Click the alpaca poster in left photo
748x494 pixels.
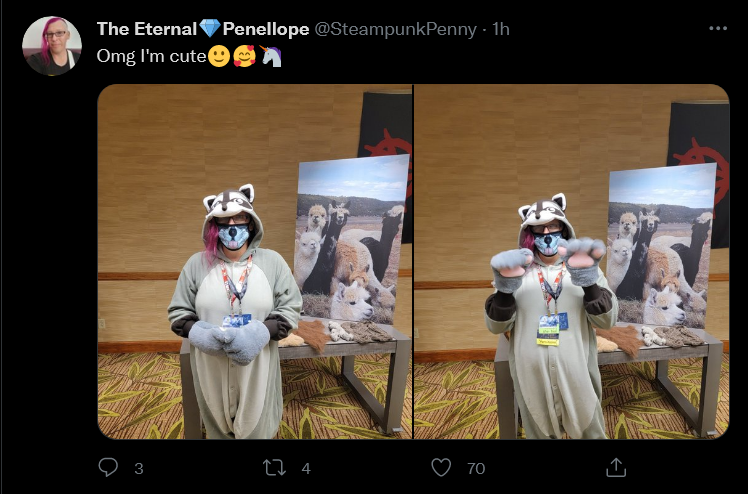tap(350, 240)
